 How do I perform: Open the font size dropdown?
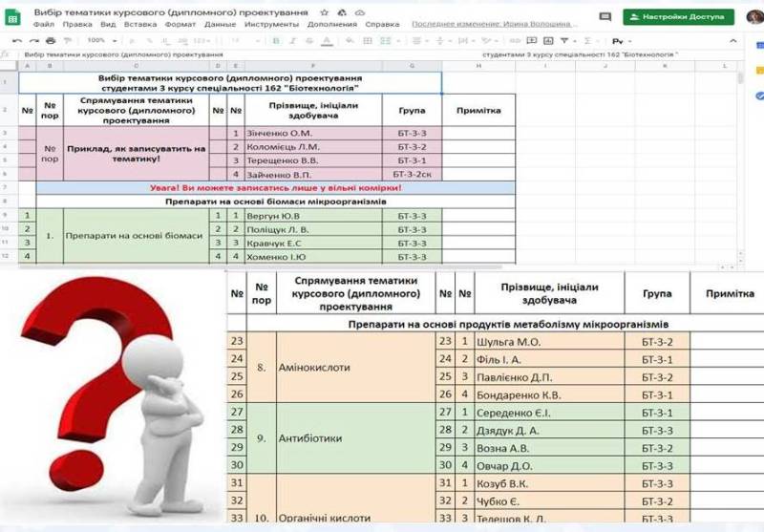coord(245,41)
